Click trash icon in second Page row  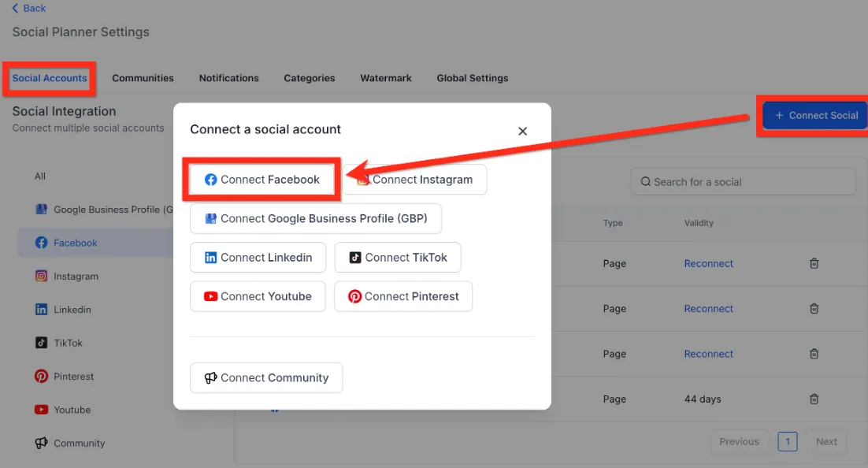[x=814, y=309]
